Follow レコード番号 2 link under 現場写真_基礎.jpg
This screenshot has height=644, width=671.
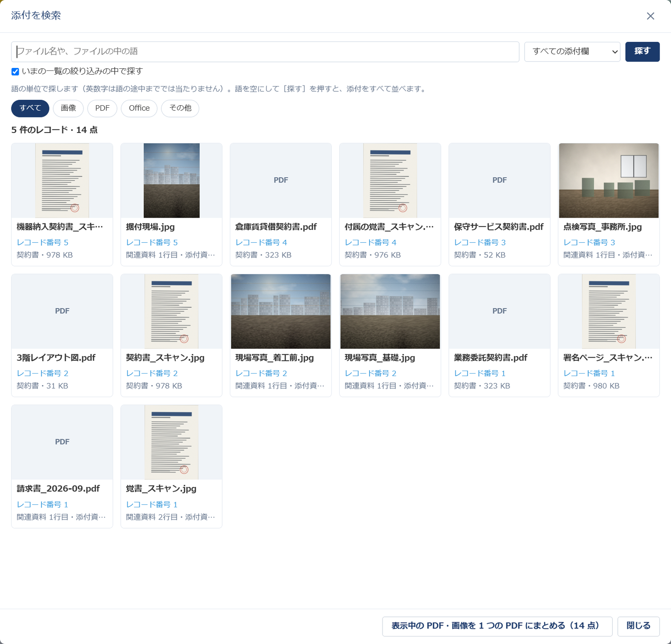click(370, 373)
